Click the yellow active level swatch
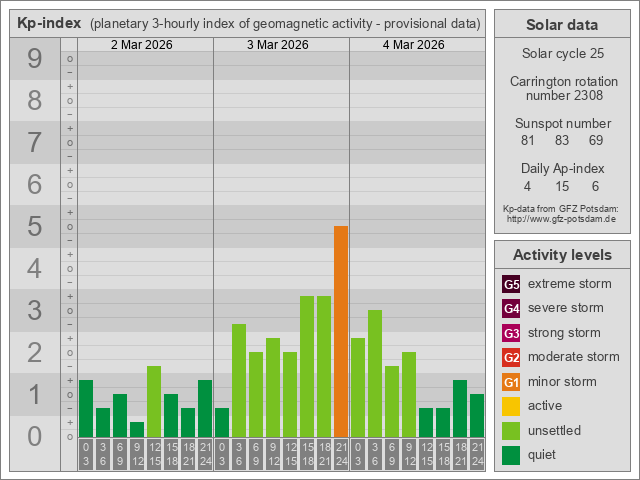Image resolution: width=640 pixels, height=480 pixels. click(x=511, y=406)
